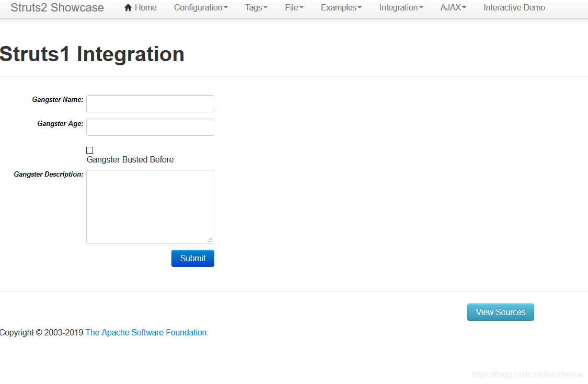Open the AJAX dropdown menu
588x384 pixels.
453,7
